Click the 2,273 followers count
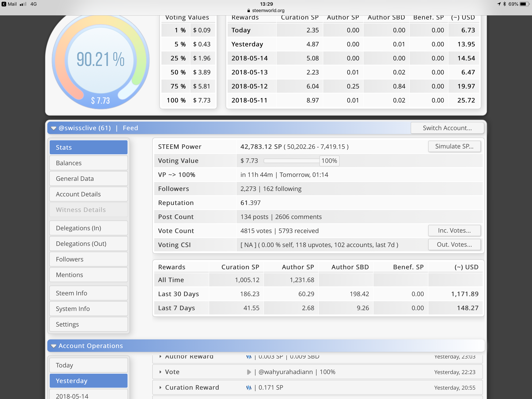The width and height of the screenshot is (532, 399). tap(248, 189)
